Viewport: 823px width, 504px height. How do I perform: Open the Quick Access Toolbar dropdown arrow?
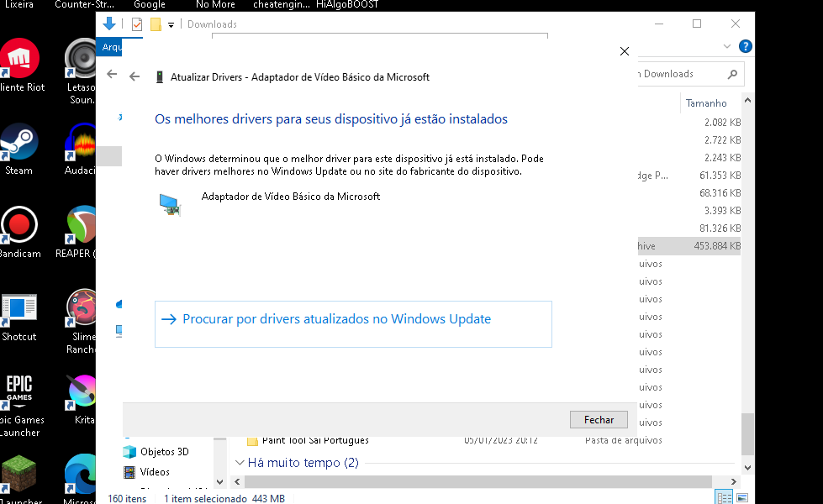(171, 24)
